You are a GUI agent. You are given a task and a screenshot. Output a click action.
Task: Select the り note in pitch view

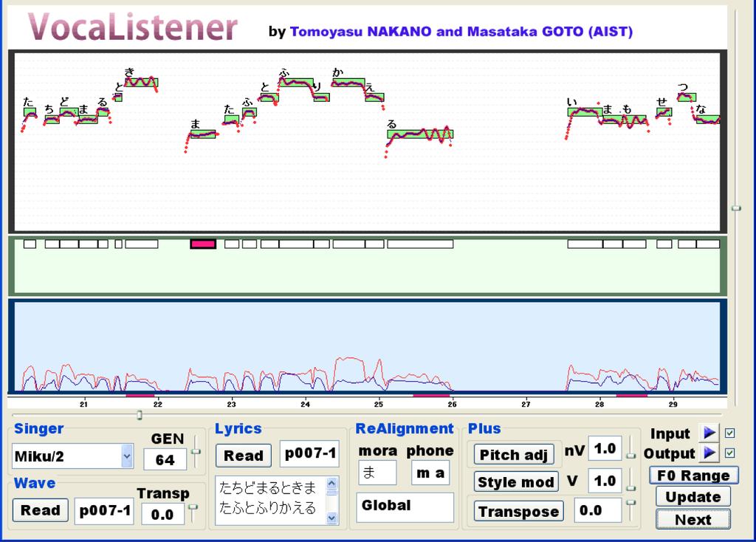point(322,97)
